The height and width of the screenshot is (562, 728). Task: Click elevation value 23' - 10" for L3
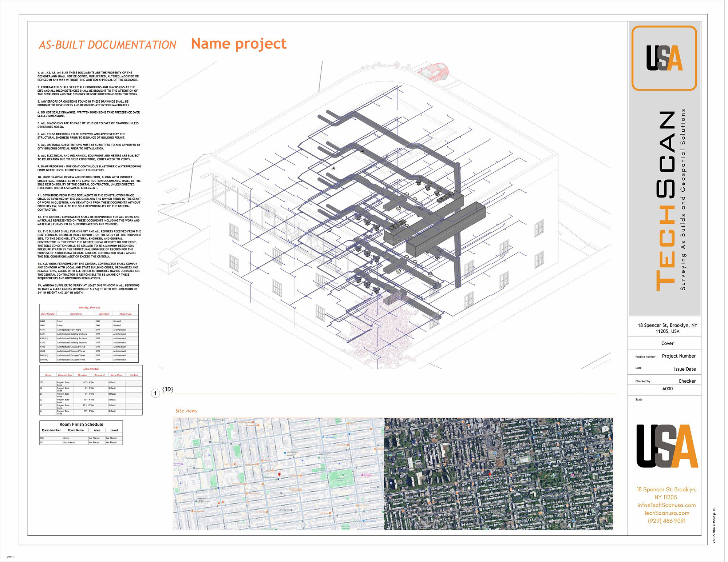[87, 406]
